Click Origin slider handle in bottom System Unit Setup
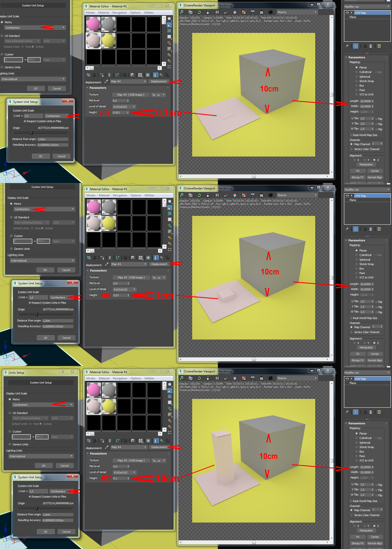The width and height of the screenshot is (392, 549). tap(37, 508)
